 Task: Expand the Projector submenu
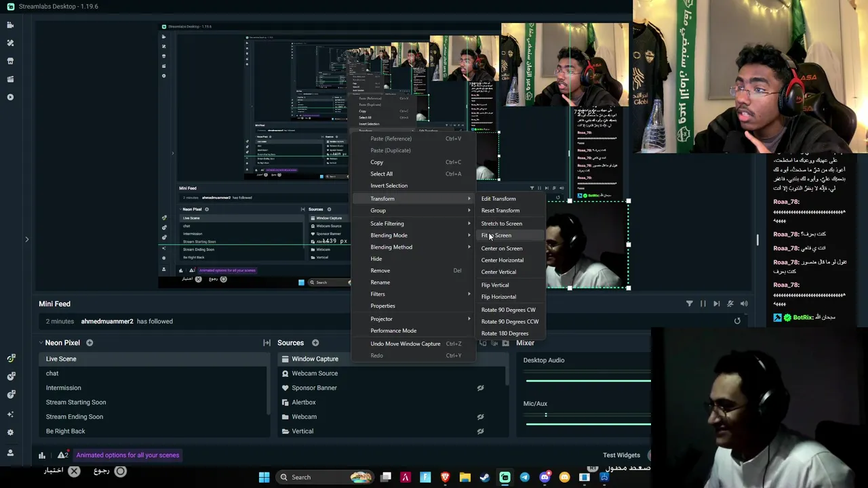pos(414,319)
